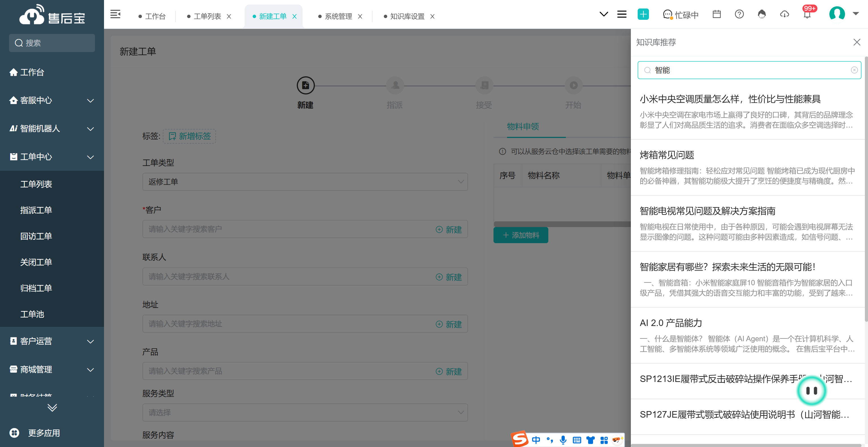Click 新建 in 产品 field
The height and width of the screenshot is (447, 868).
pos(449,372)
